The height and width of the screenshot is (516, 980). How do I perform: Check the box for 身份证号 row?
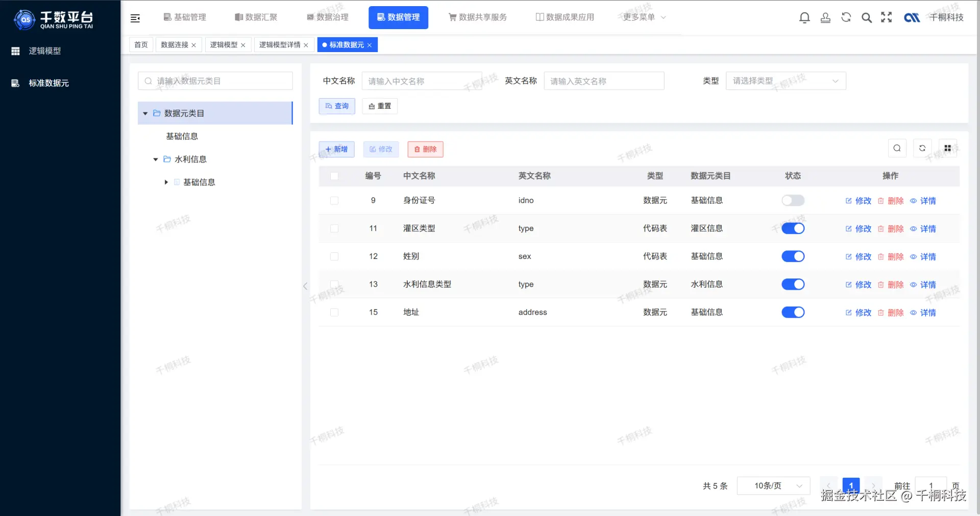(334, 201)
